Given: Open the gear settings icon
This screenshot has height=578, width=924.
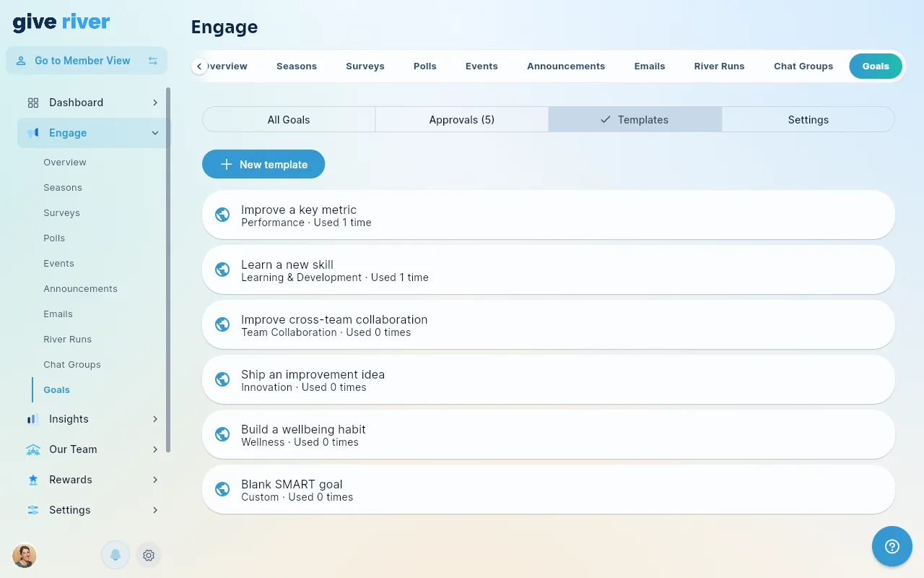Looking at the screenshot, I should (149, 555).
